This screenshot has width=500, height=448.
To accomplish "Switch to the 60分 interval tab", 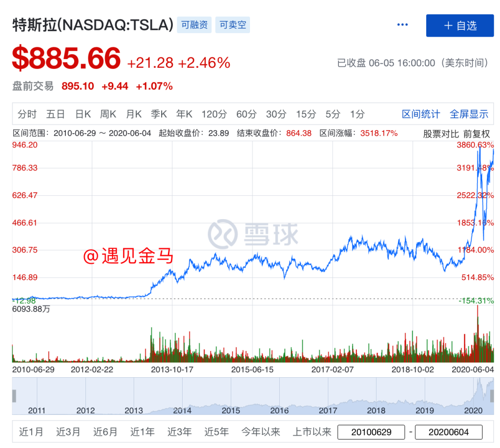I will pos(247,114).
